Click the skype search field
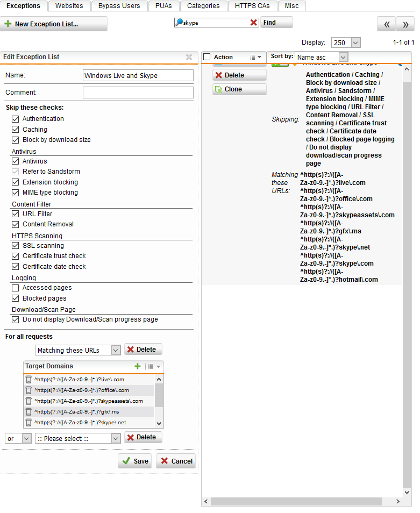Screen dimensions: 420x513 pyautogui.click(x=216, y=23)
